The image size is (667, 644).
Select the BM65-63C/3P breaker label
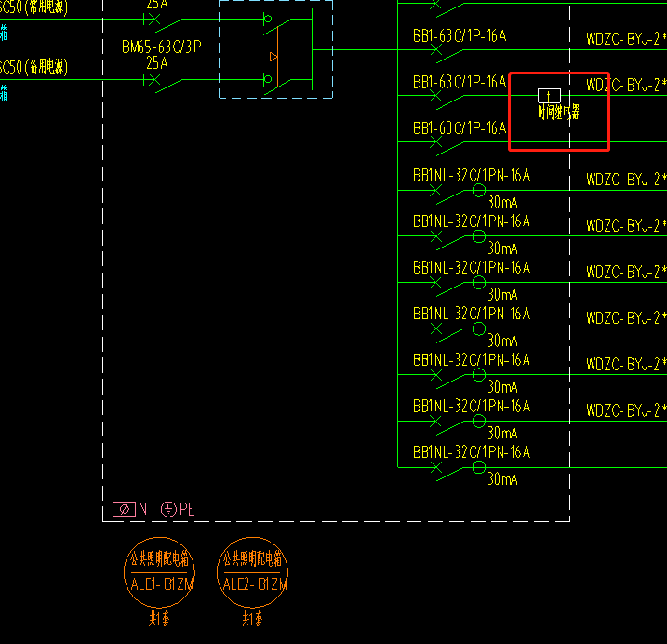tap(162, 47)
